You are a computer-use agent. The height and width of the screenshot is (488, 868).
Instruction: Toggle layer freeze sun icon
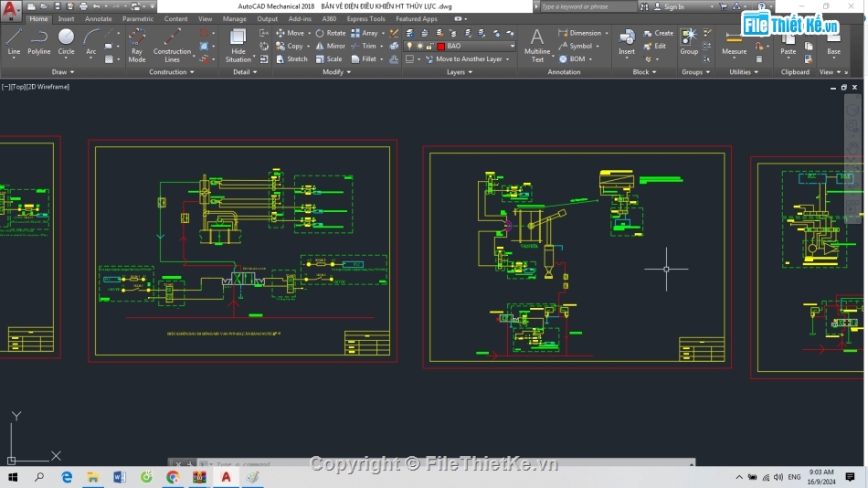(419, 46)
